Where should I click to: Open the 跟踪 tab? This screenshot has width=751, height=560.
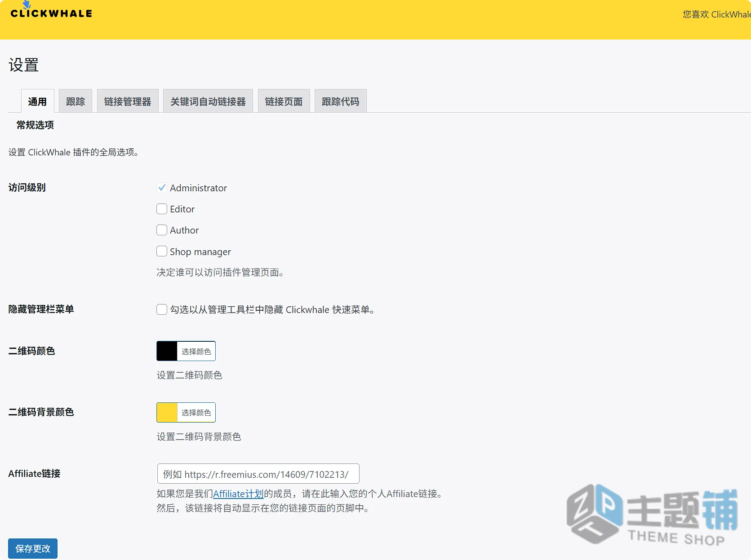[x=76, y=101]
